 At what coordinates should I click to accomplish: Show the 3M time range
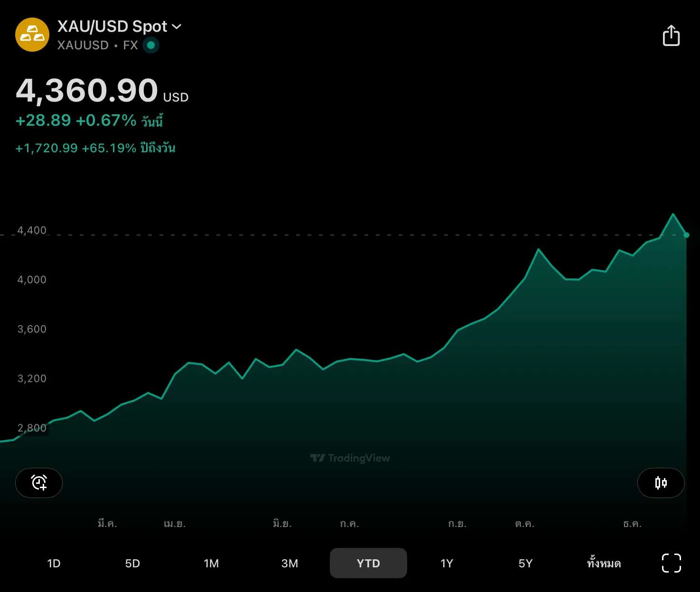(x=289, y=563)
